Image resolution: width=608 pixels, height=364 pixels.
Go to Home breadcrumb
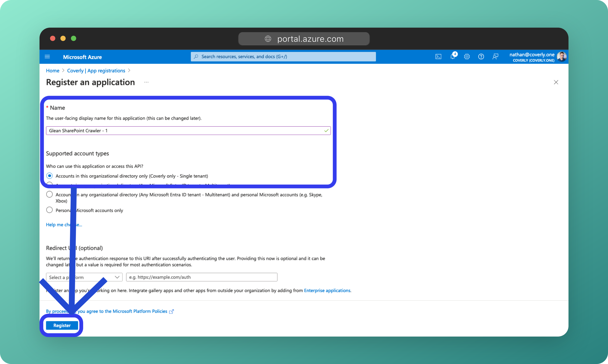click(52, 71)
